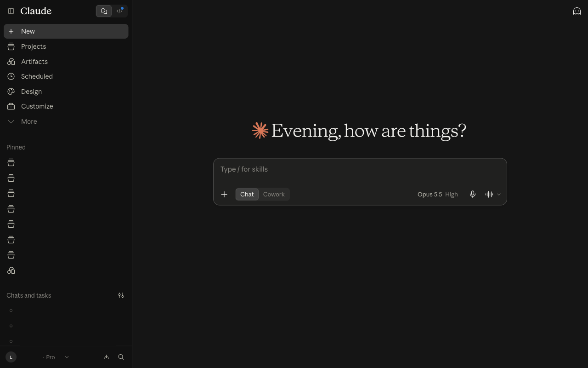The width and height of the screenshot is (588, 368).
Task: Open the Opus 5.5 model selector
Action: click(437, 194)
